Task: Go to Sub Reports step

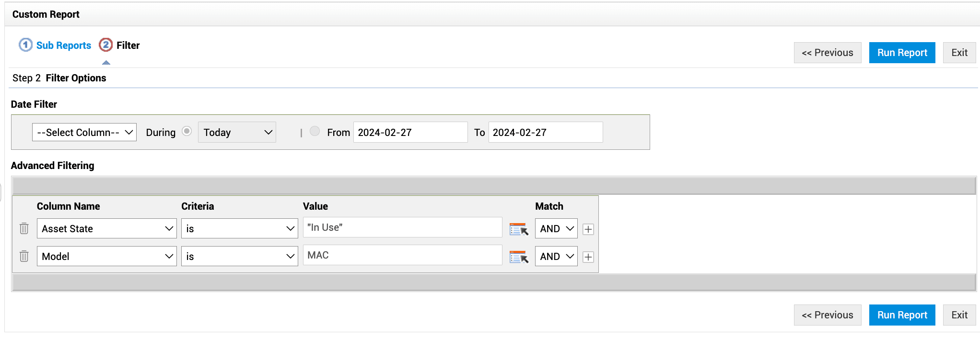Action: click(x=63, y=45)
